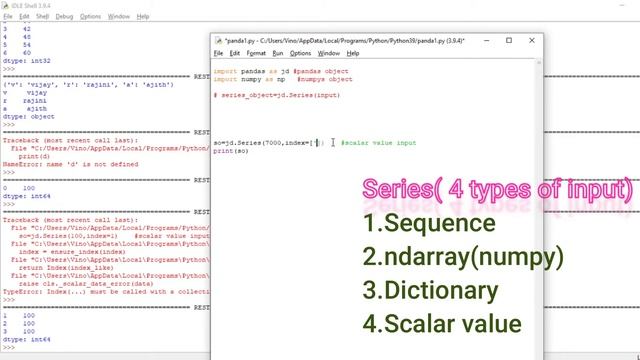Open Help menu in panda1.py editor
The image size is (640, 360).
click(353, 53)
